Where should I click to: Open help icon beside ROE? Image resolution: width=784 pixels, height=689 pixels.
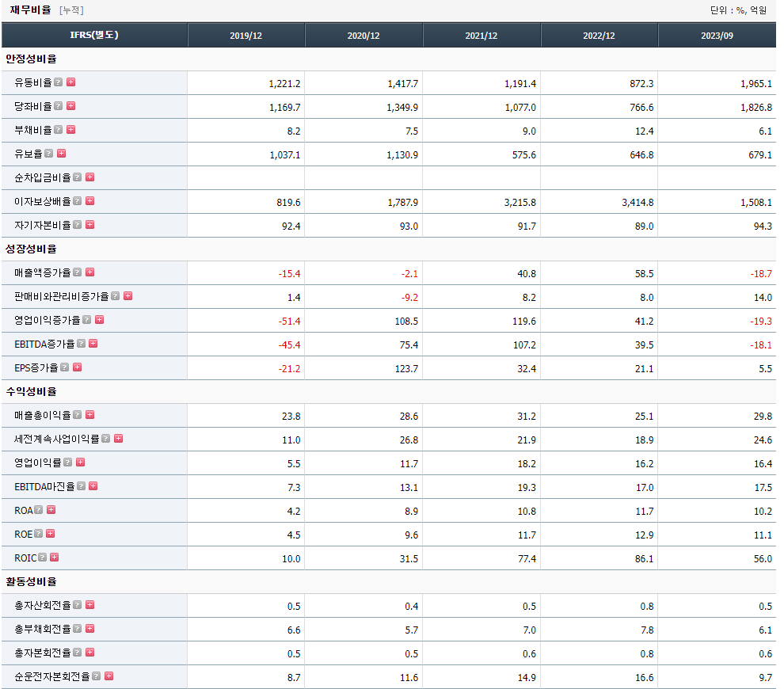[x=39, y=534]
